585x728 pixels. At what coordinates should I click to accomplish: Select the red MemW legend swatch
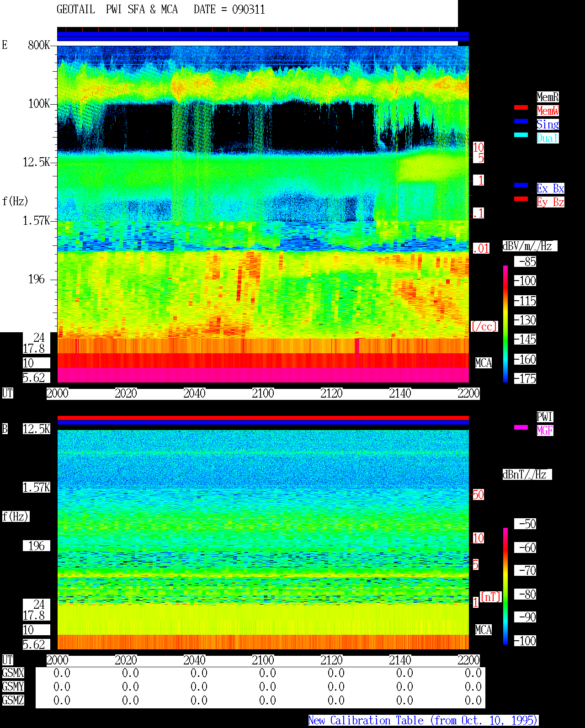click(x=521, y=107)
